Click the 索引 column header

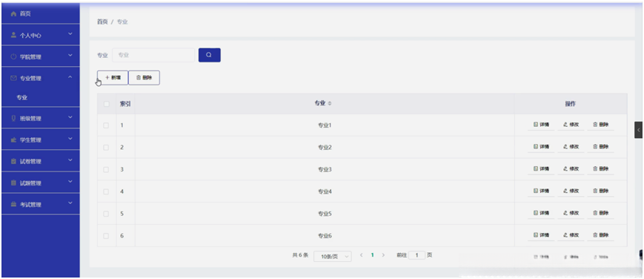125,104
